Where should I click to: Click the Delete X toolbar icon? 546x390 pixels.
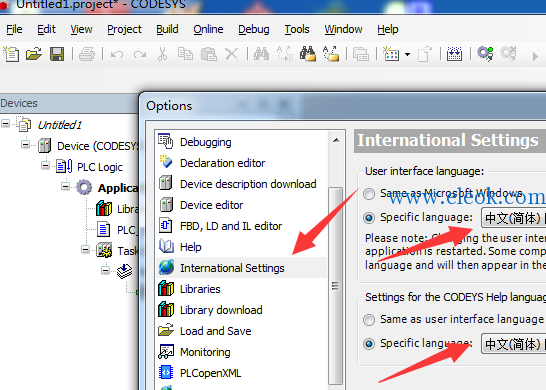pyautogui.click(x=232, y=54)
